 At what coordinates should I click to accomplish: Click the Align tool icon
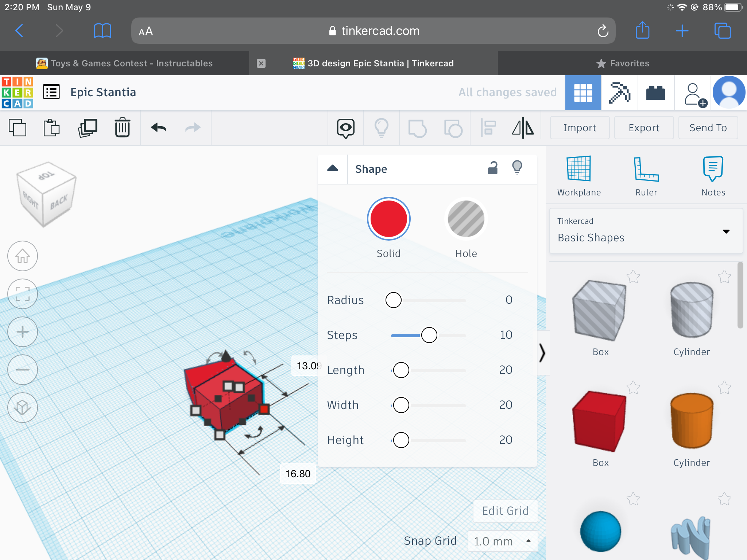[488, 128]
